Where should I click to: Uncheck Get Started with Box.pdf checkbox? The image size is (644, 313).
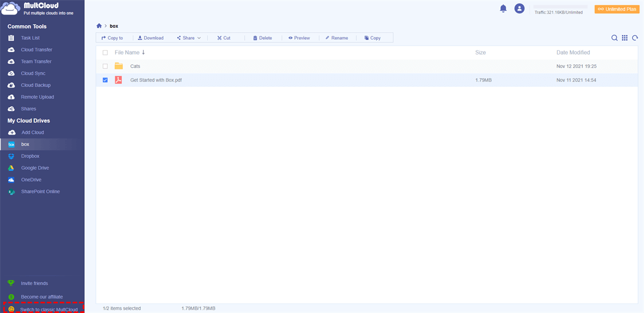pyautogui.click(x=105, y=80)
